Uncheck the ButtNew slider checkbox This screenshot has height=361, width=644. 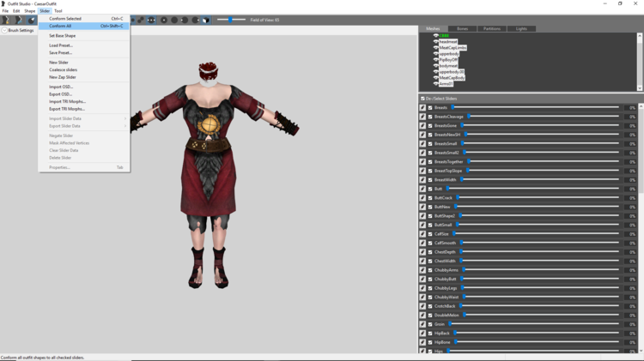[x=430, y=207]
